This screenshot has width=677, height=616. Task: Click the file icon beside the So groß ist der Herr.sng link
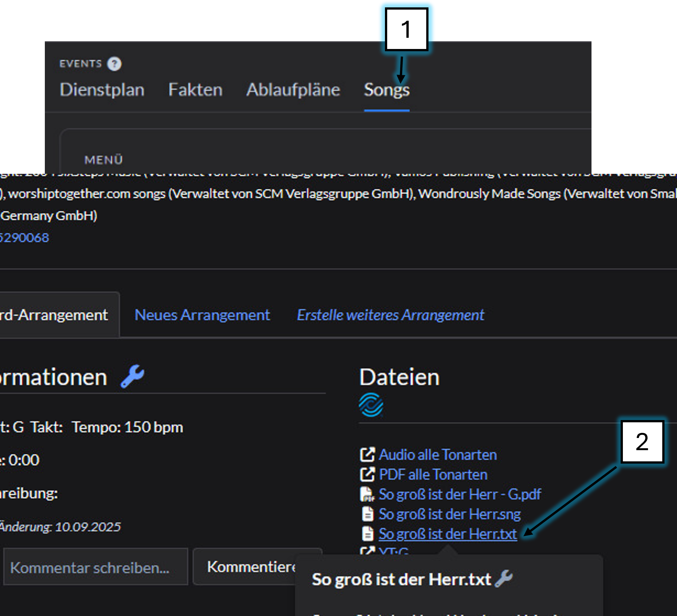[x=367, y=514]
